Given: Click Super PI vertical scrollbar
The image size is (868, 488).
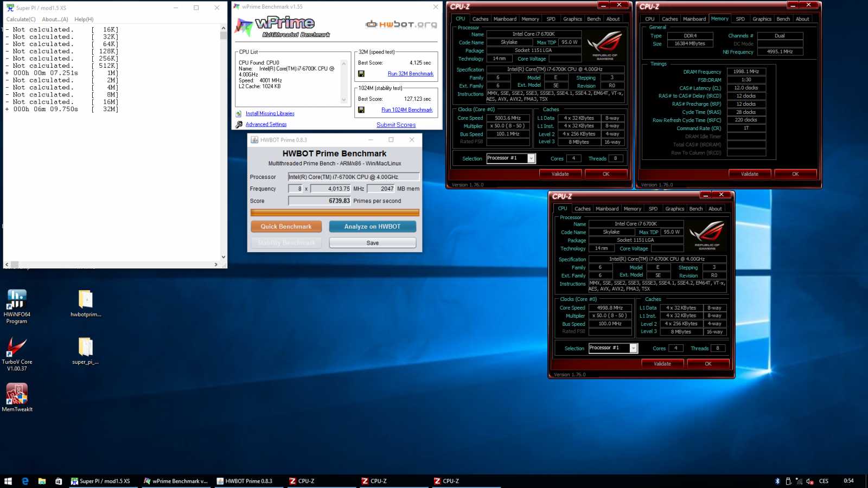Looking at the screenshot, I should click(x=224, y=143).
